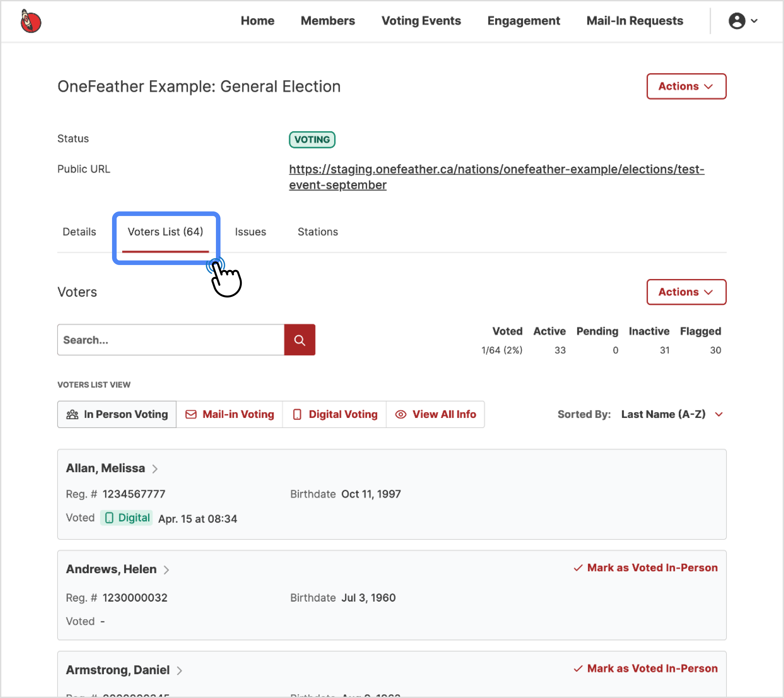Click the In Person Voting people icon
This screenshot has height=698, width=784.
click(72, 414)
